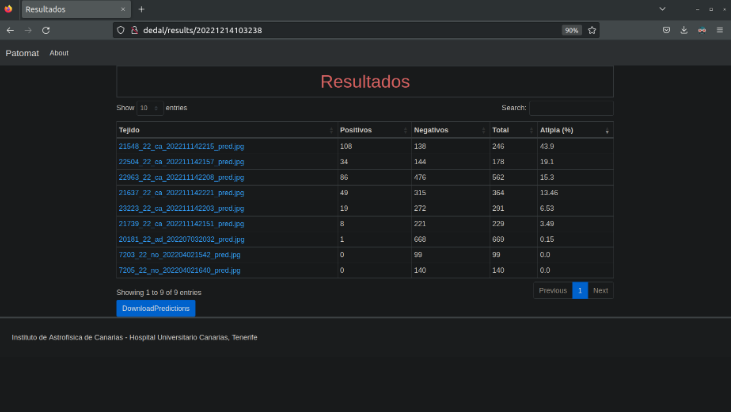This screenshot has height=412, width=731.
Task: Expand the list all tabs chevron
Action: click(663, 9)
